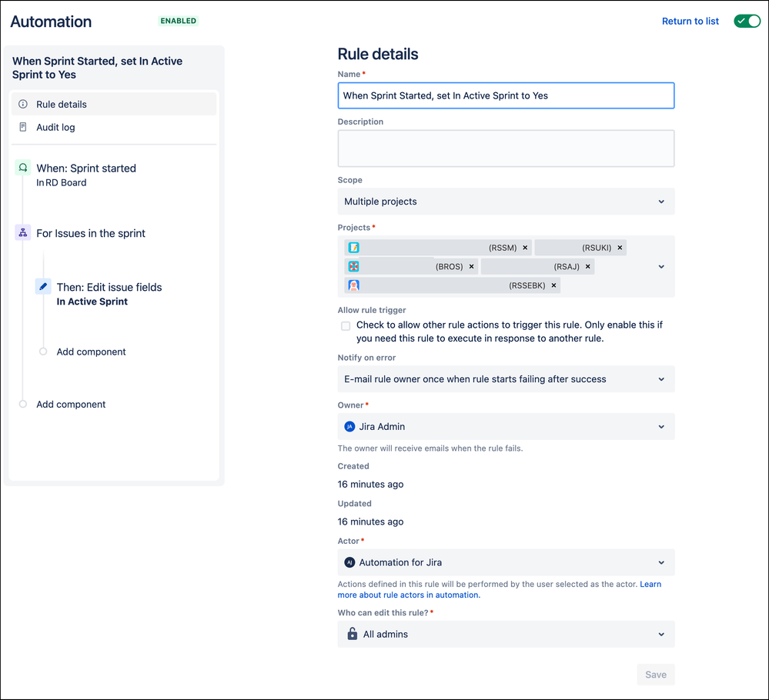Click the unlocked padlock icon beside All admins
Screen dimensions: 769x700
(x=352, y=634)
